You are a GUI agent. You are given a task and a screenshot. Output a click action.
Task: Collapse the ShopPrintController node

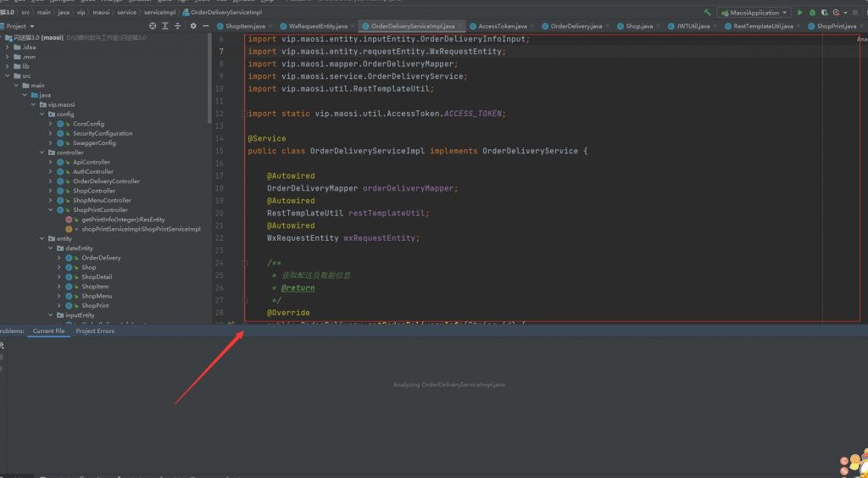51,210
